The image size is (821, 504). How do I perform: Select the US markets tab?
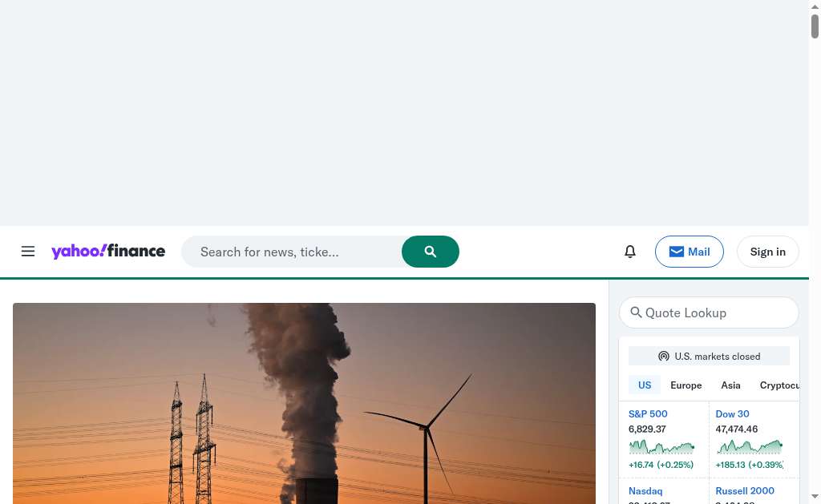[x=645, y=385]
